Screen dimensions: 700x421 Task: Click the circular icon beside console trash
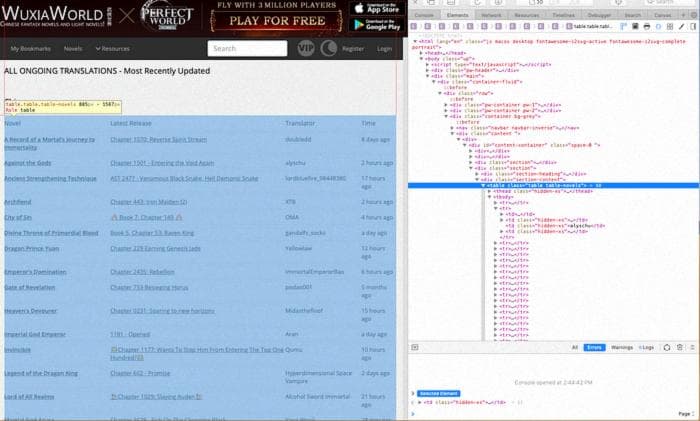(667, 347)
